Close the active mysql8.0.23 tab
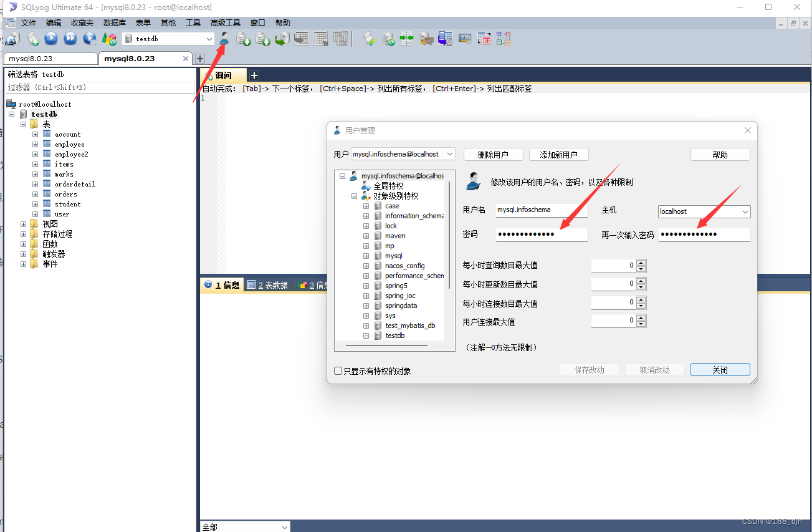This screenshot has height=532, width=812. coord(185,59)
